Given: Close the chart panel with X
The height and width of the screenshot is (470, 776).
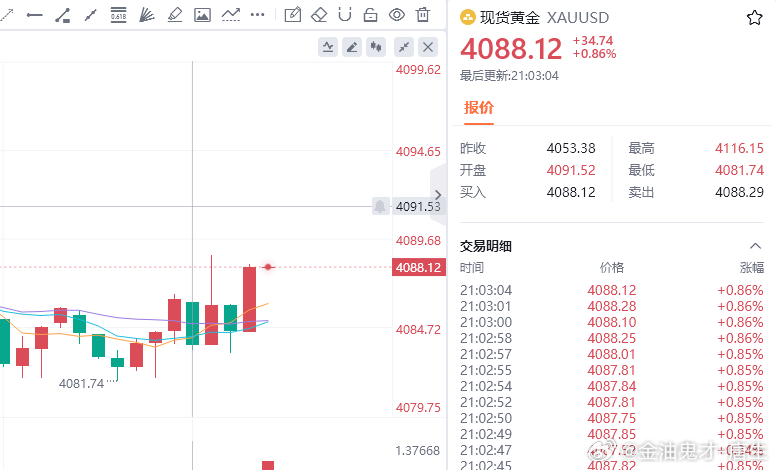Looking at the screenshot, I should click(x=428, y=47).
